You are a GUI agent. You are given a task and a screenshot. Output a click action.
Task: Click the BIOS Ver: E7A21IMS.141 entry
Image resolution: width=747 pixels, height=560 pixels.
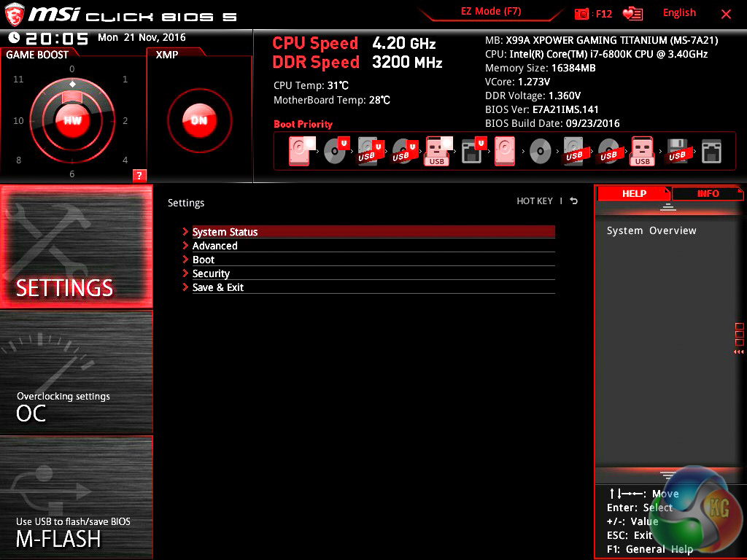click(x=542, y=109)
